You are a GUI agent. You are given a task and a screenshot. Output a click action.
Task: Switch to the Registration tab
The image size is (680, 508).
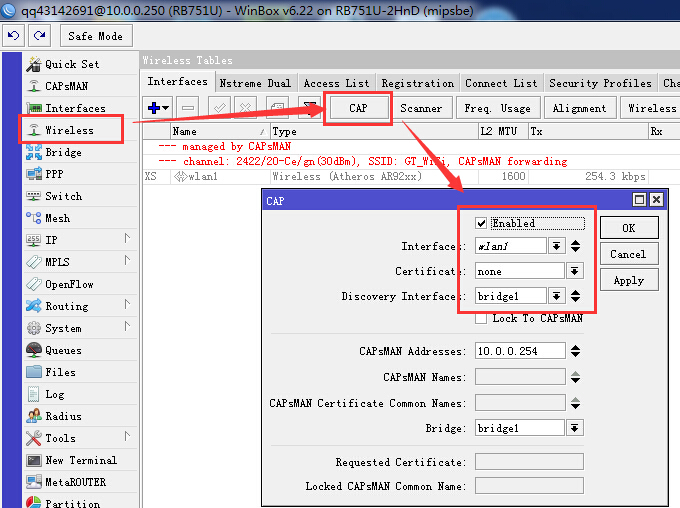[x=418, y=83]
